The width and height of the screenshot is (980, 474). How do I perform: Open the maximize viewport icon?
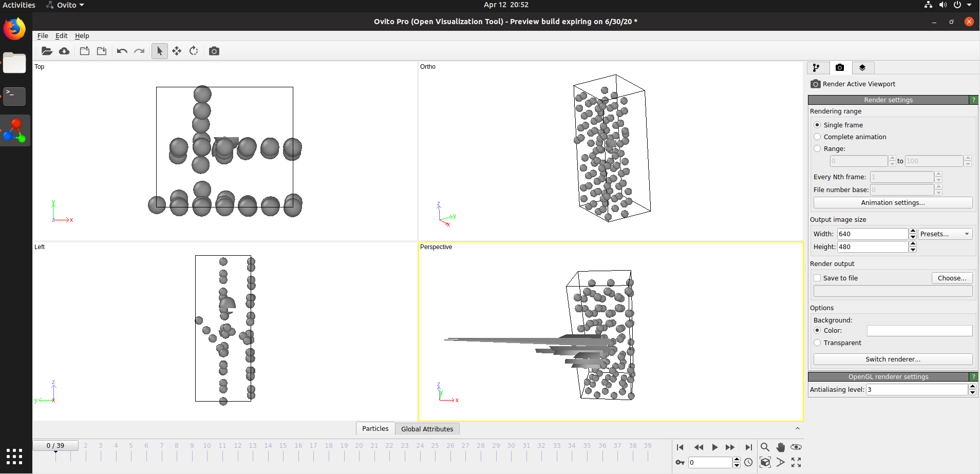(797, 462)
